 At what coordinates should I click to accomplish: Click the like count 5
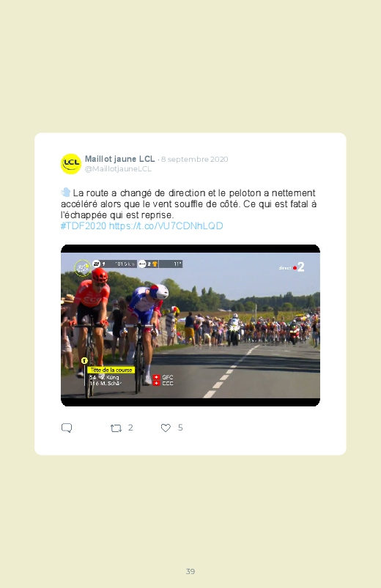[180, 428]
